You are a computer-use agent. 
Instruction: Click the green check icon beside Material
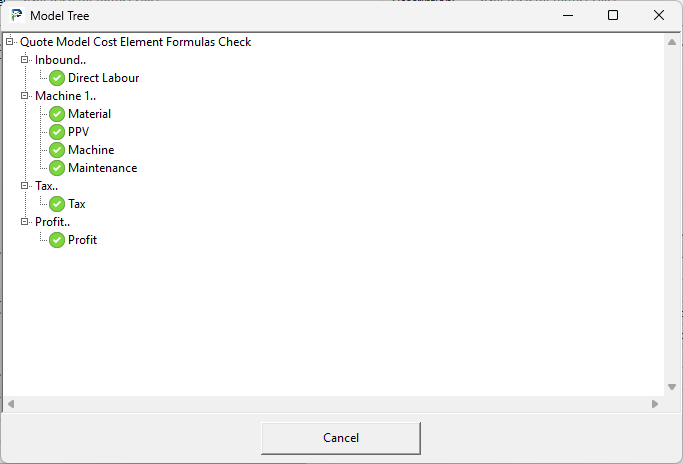click(x=57, y=114)
